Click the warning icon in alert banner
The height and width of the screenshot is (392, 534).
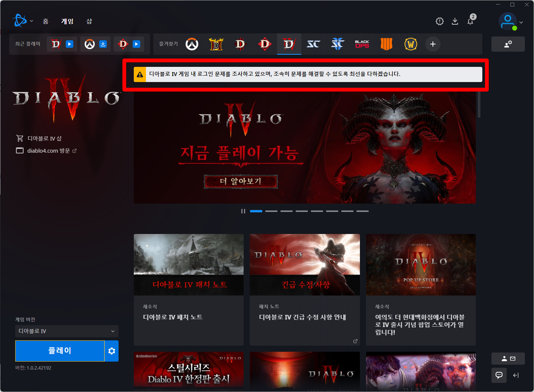click(x=140, y=74)
